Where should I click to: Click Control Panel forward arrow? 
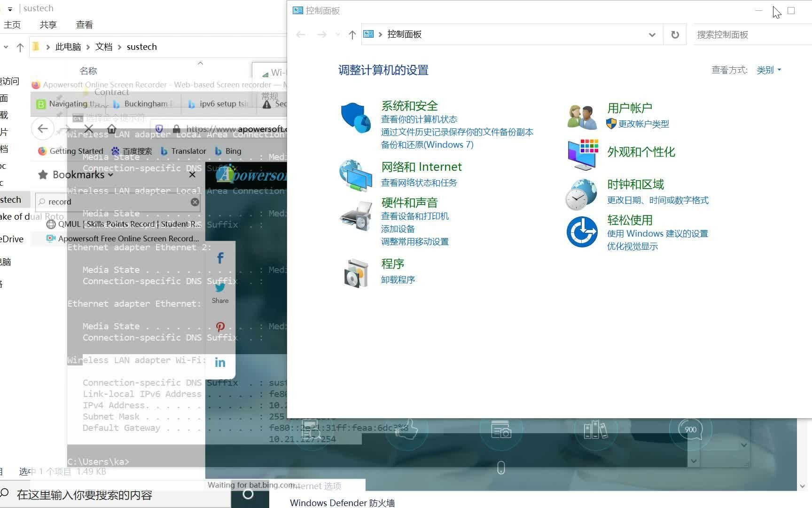[x=321, y=34]
